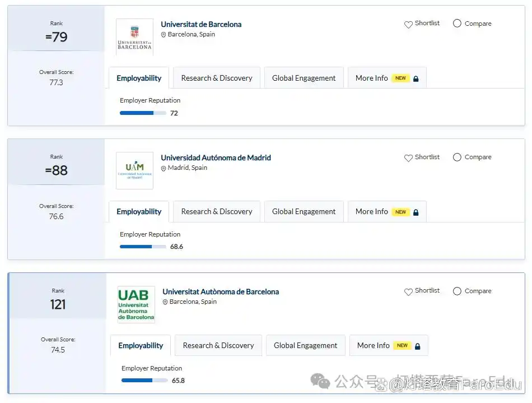Viewport: 532px width, 403px height.
Task: Click lock icon on Universitat de Barcelona More Info
Action: (416, 78)
